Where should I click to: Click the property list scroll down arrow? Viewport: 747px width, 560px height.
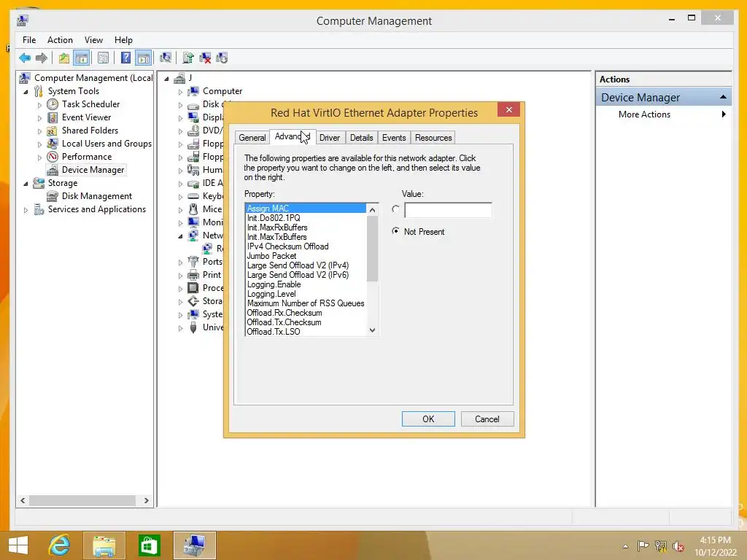[x=373, y=330]
